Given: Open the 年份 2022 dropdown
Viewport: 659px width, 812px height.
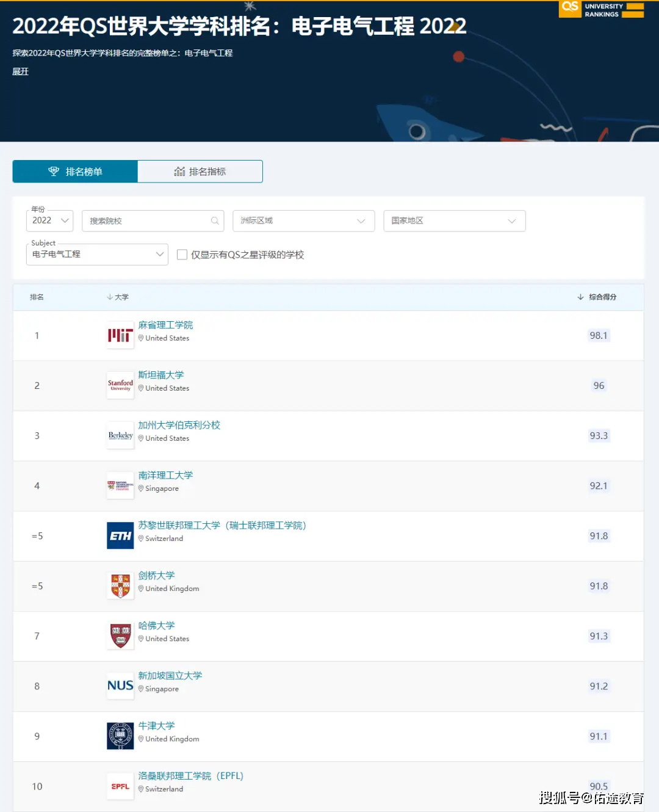Looking at the screenshot, I should click(49, 220).
